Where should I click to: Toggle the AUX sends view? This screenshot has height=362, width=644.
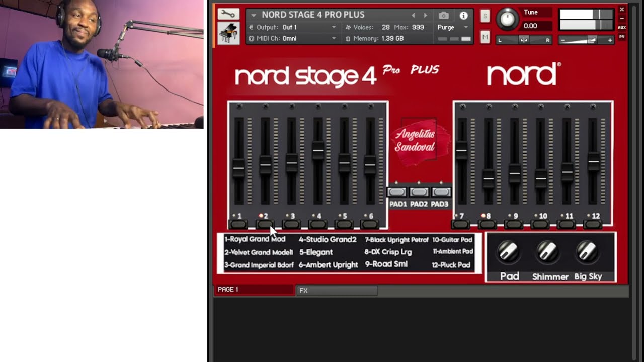(x=622, y=27)
